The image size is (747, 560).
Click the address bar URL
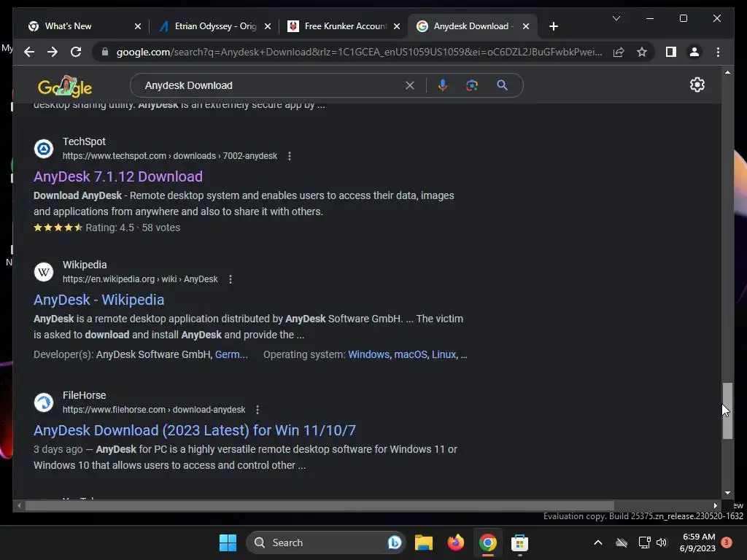click(x=359, y=52)
